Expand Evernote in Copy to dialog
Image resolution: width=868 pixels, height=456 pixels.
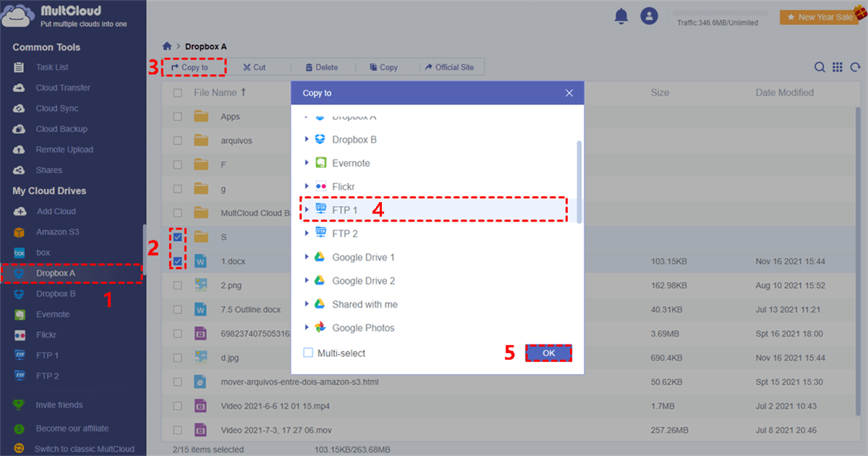pos(307,163)
